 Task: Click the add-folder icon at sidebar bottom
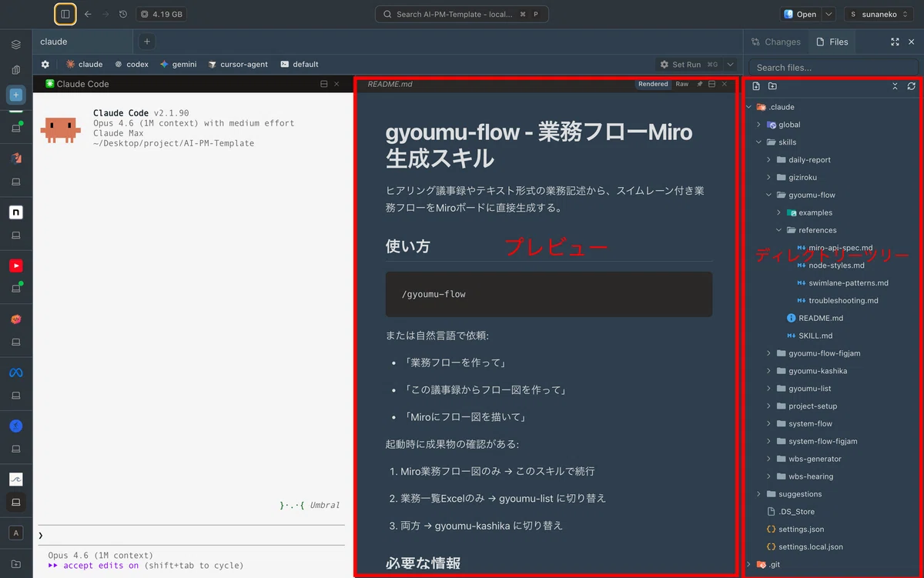coord(15,564)
